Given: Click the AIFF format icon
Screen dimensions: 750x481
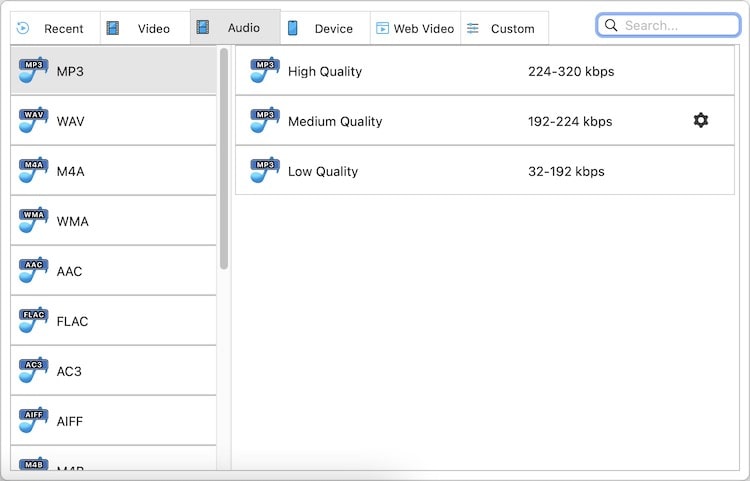Looking at the screenshot, I should 33,420.
